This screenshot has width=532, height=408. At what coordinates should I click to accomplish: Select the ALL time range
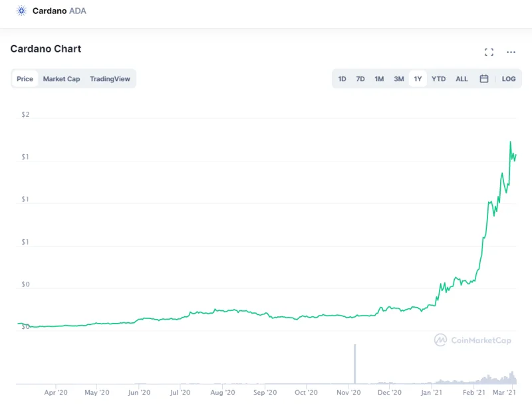pos(462,78)
